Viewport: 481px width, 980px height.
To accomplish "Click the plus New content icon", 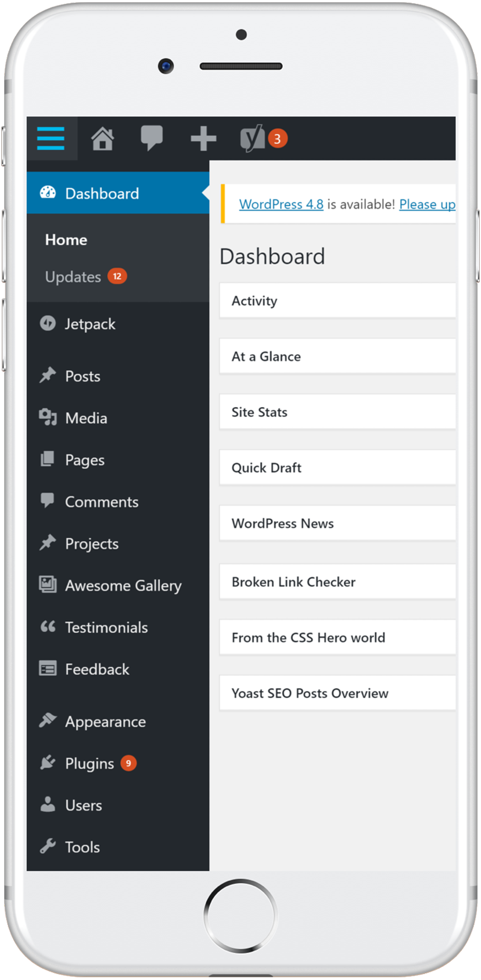I will [203, 139].
